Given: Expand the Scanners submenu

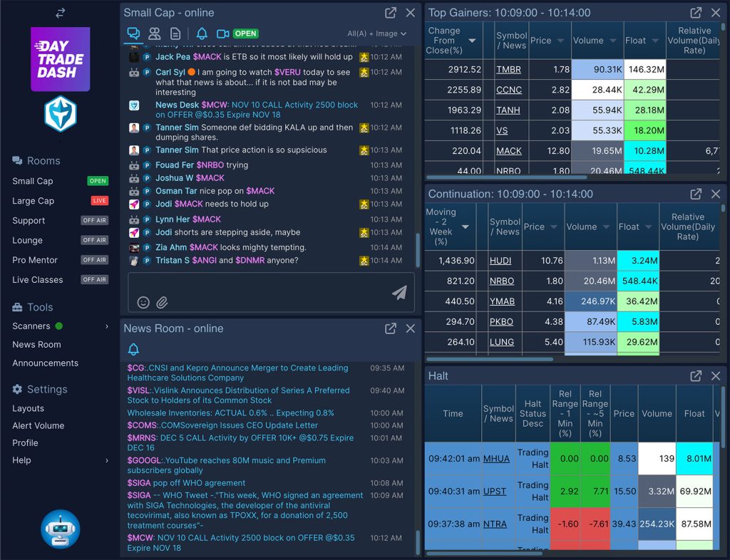Looking at the screenshot, I should [107, 326].
